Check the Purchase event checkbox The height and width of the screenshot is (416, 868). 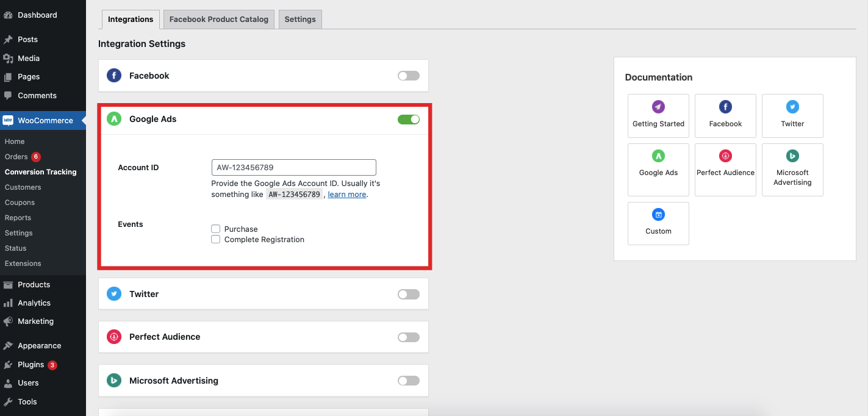point(215,229)
